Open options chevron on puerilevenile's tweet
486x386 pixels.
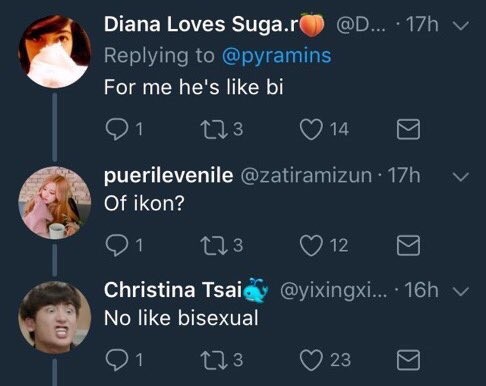[x=461, y=176]
